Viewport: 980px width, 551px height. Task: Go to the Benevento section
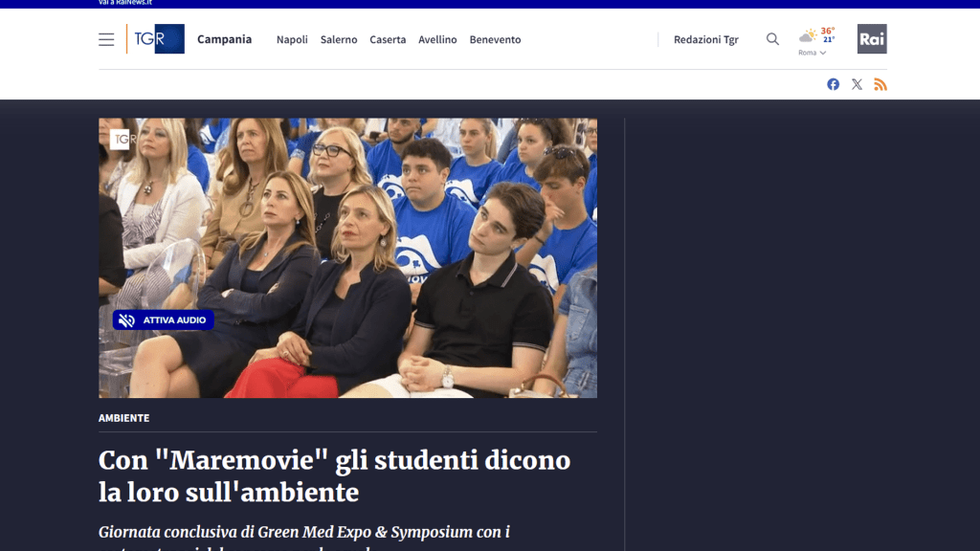pyautogui.click(x=495, y=39)
